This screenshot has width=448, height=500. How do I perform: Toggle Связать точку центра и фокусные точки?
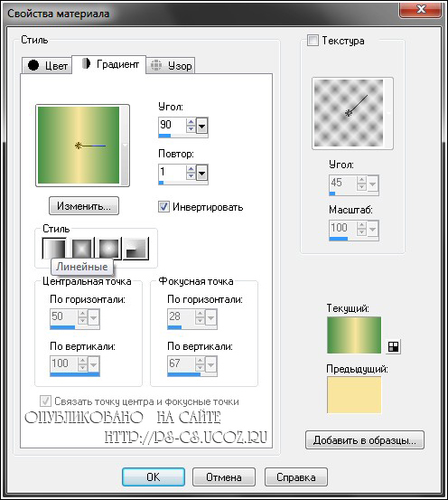tap(45, 401)
